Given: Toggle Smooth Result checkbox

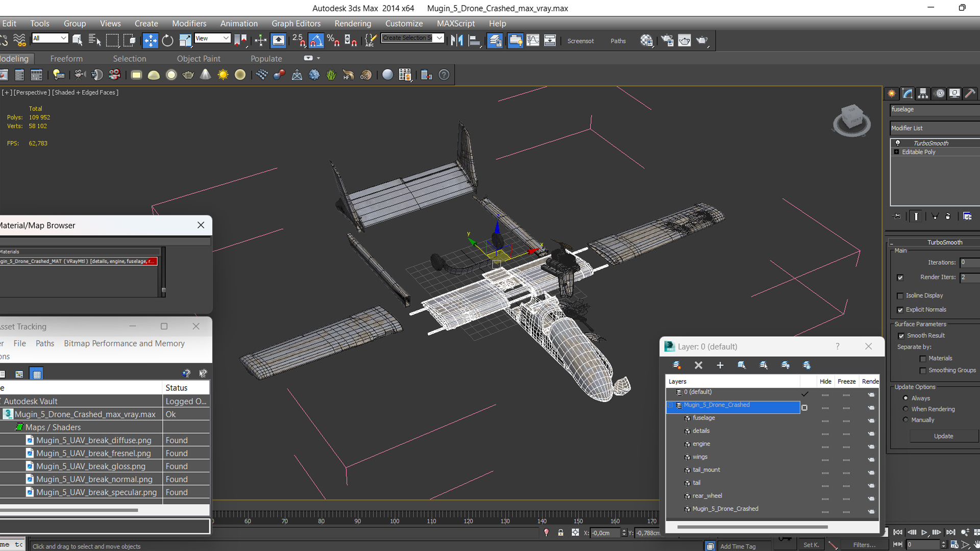Looking at the screenshot, I should pos(901,336).
